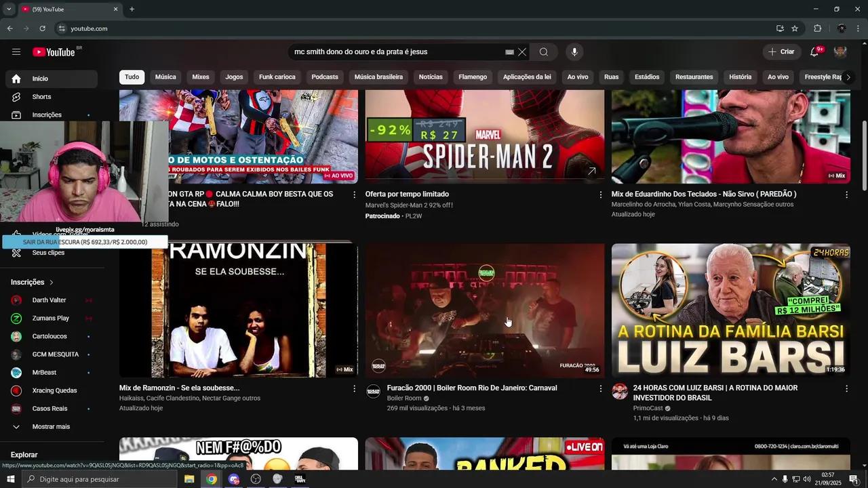Clear the search box text
Viewport: 868px width, 488px height.
[522, 52]
